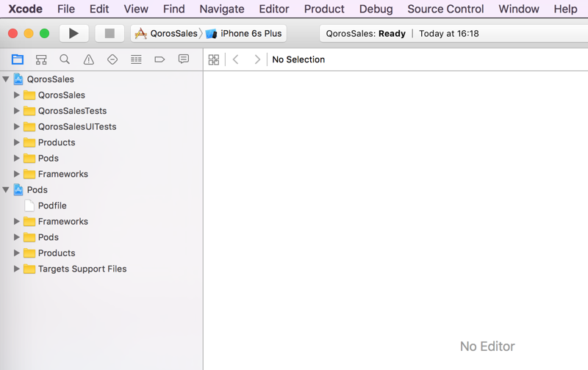Open the related items grid icon

tap(214, 59)
